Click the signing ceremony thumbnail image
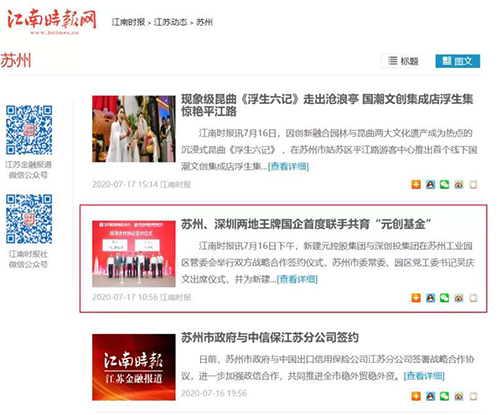Viewport: 498px width, 415px height. click(134, 254)
